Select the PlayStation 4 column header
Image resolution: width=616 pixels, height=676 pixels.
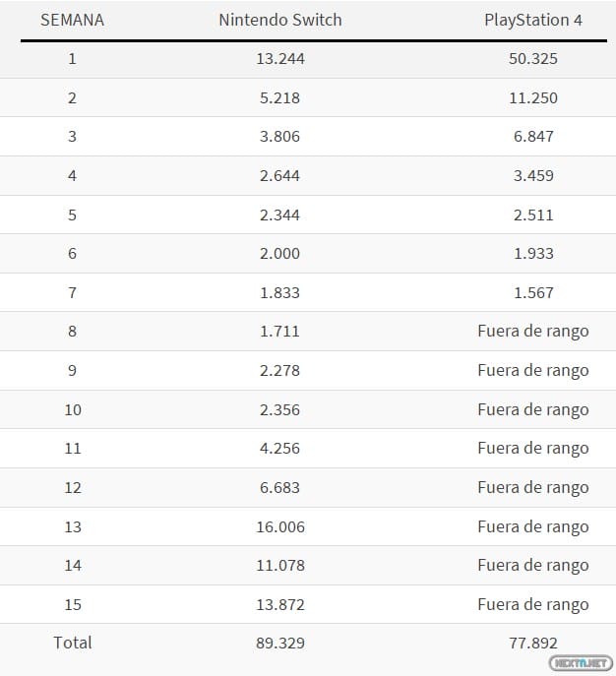[x=533, y=20]
